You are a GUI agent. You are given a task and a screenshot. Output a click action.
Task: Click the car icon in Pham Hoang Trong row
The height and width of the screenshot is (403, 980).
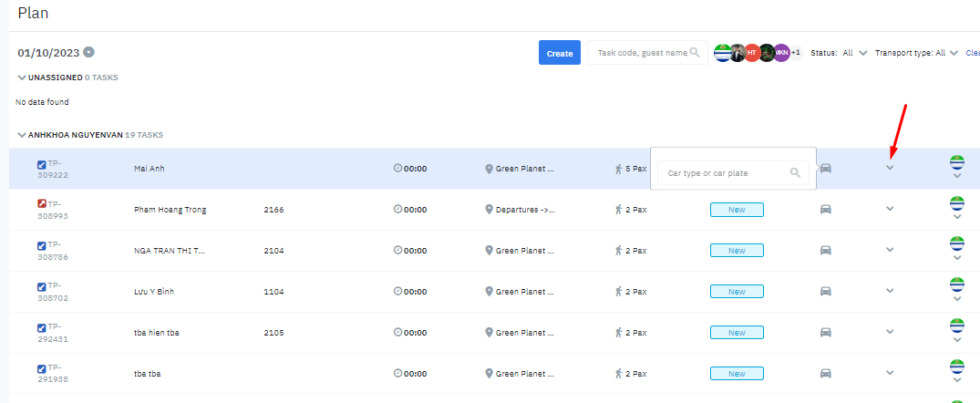coord(825,210)
